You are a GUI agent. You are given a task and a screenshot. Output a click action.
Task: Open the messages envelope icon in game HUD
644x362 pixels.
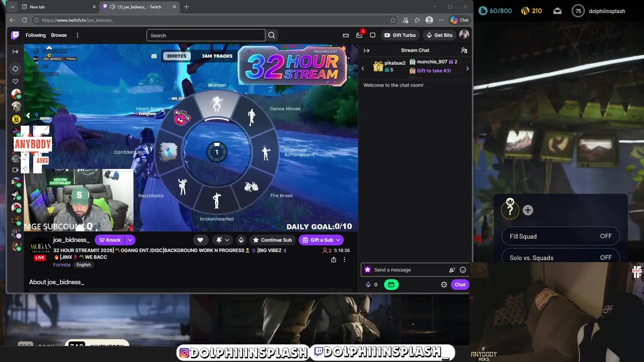(x=557, y=11)
